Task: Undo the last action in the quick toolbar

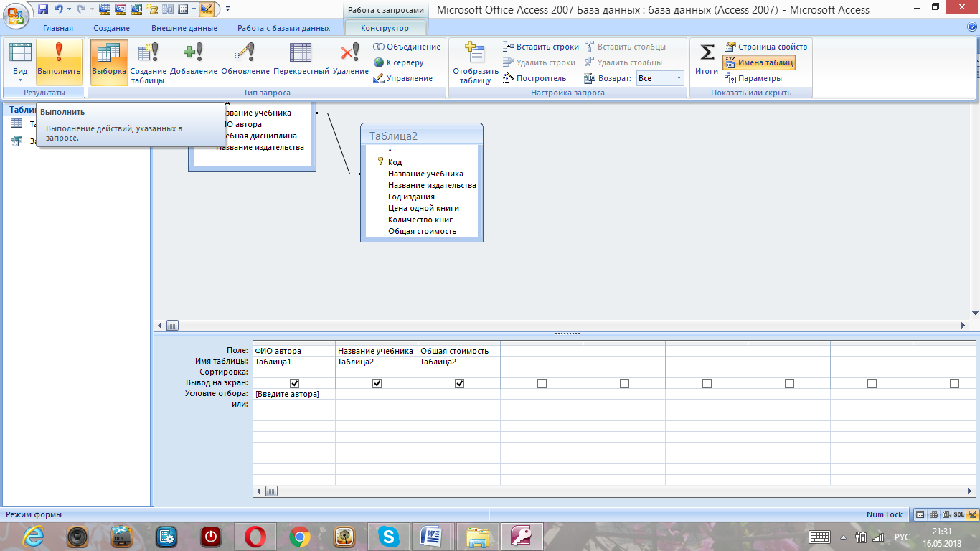Action: pyautogui.click(x=59, y=9)
